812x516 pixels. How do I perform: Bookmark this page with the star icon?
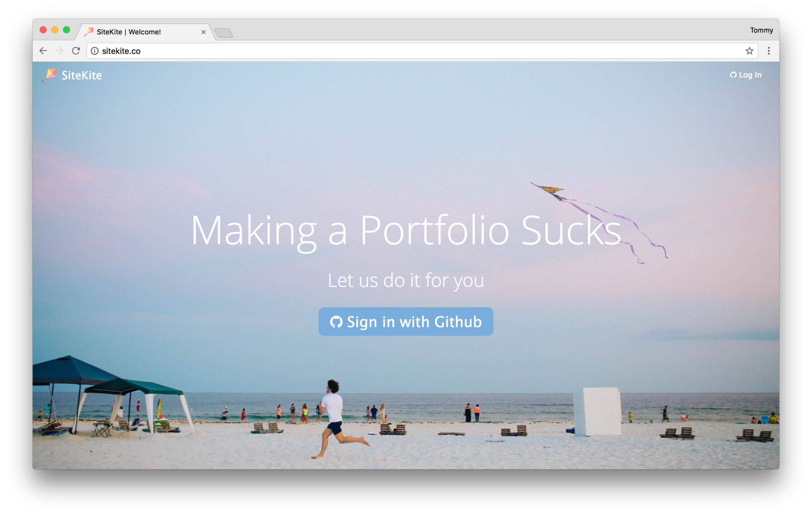pyautogui.click(x=749, y=51)
